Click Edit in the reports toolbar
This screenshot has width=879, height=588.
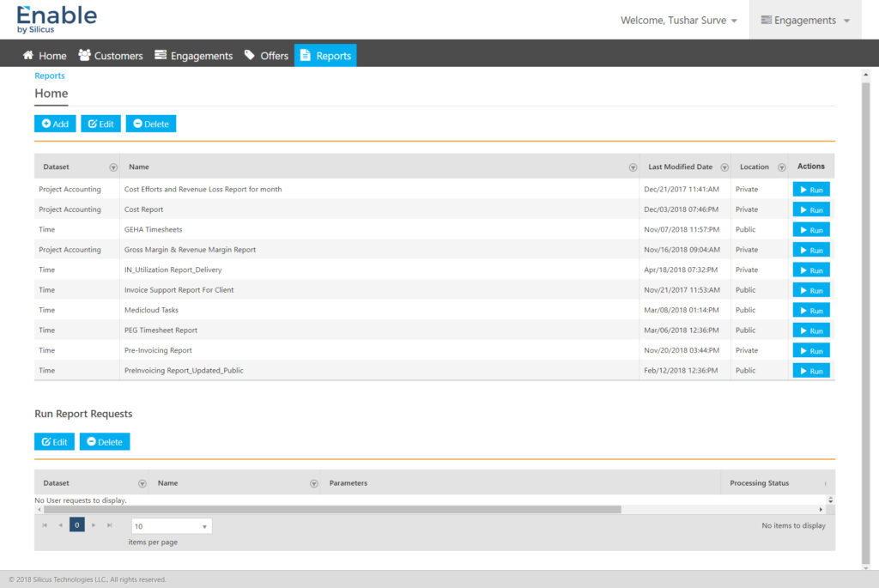(x=101, y=124)
